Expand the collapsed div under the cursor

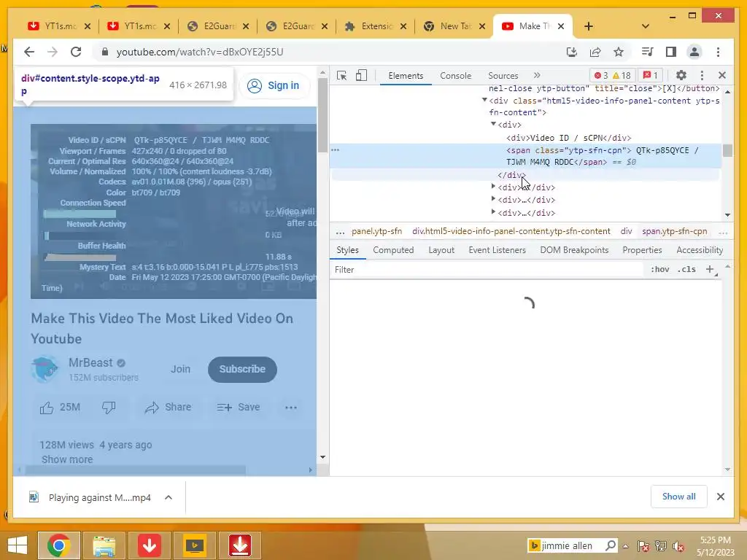tap(493, 187)
